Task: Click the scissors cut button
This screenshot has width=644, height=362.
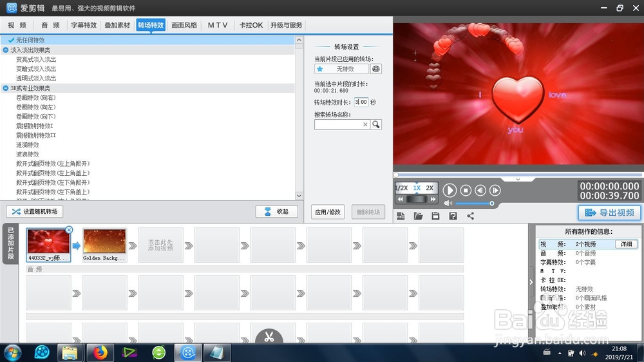Action: coord(269,336)
